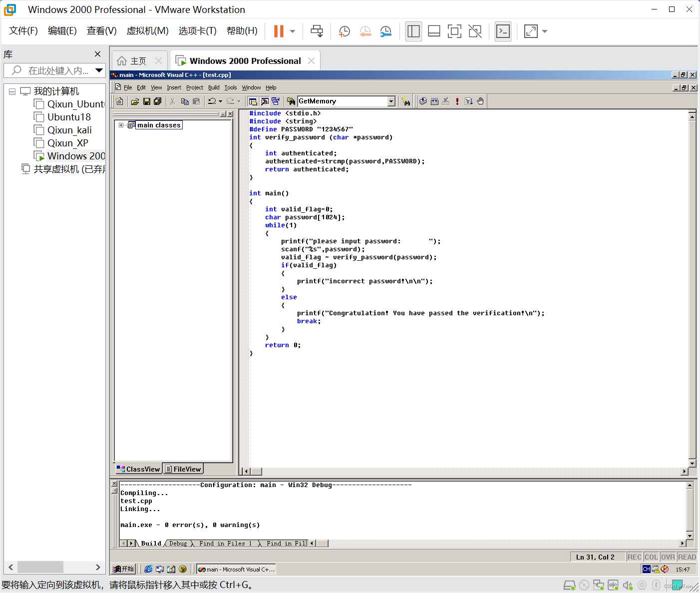Click the Stop Build icon
Viewport: 700px width, 593px height.
pyautogui.click(x=446, y=101)
